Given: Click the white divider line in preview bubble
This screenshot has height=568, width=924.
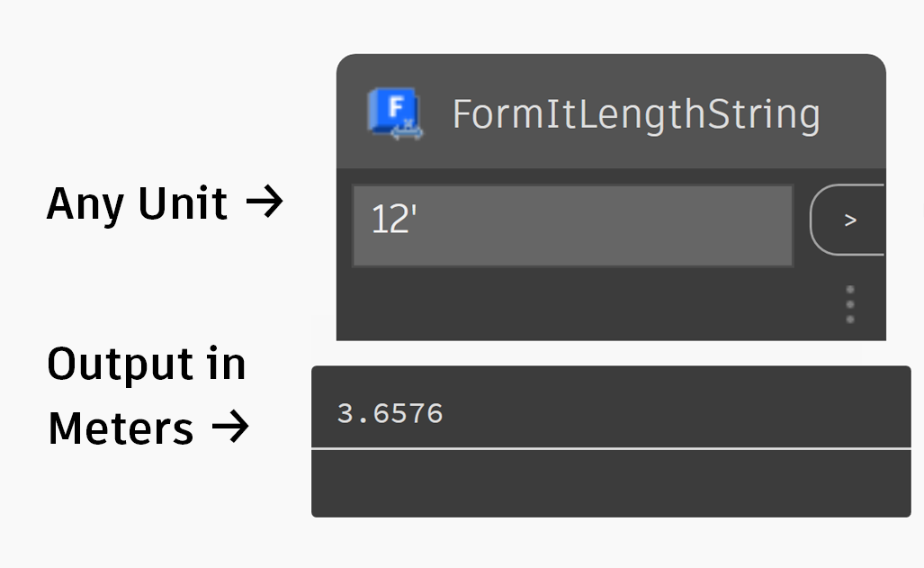Looking at the screenshot, I should coord(611,449).
